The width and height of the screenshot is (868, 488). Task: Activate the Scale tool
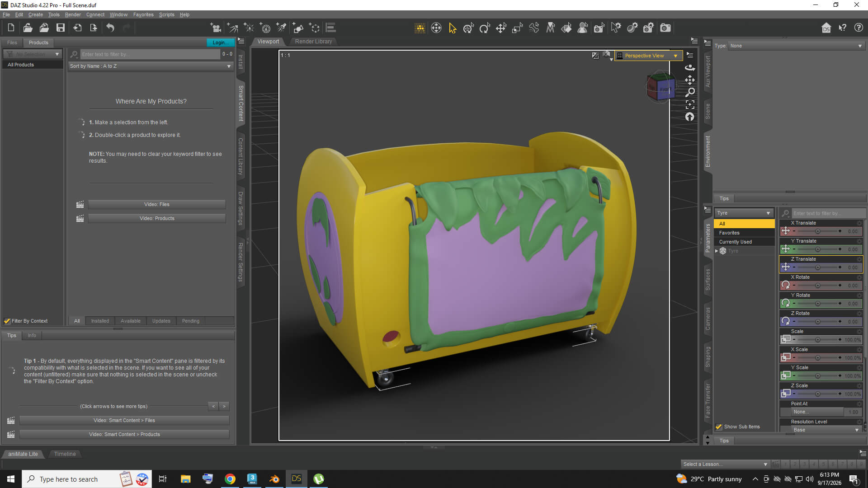coord(517,28)
